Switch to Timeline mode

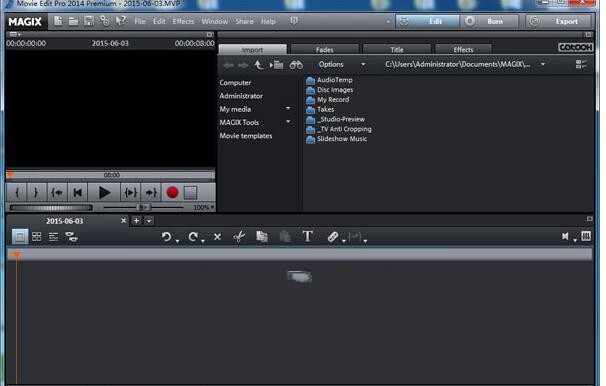(x=53, y=236)
